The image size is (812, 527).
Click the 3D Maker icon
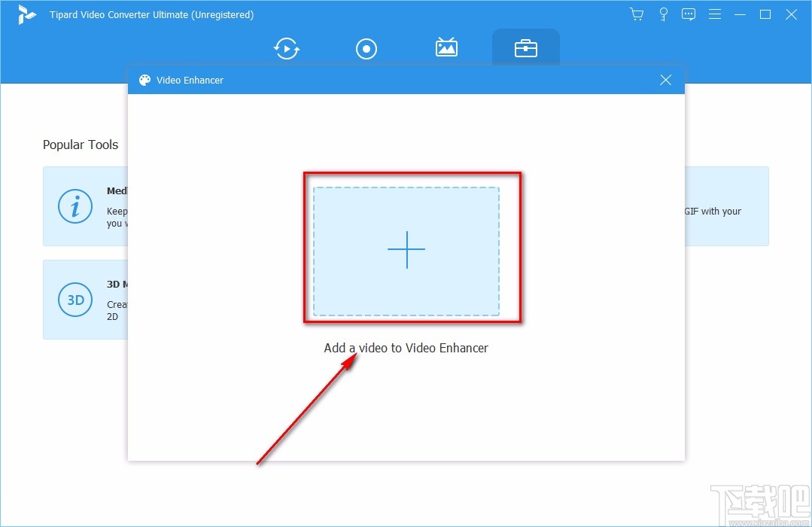[x=75, y=300]
